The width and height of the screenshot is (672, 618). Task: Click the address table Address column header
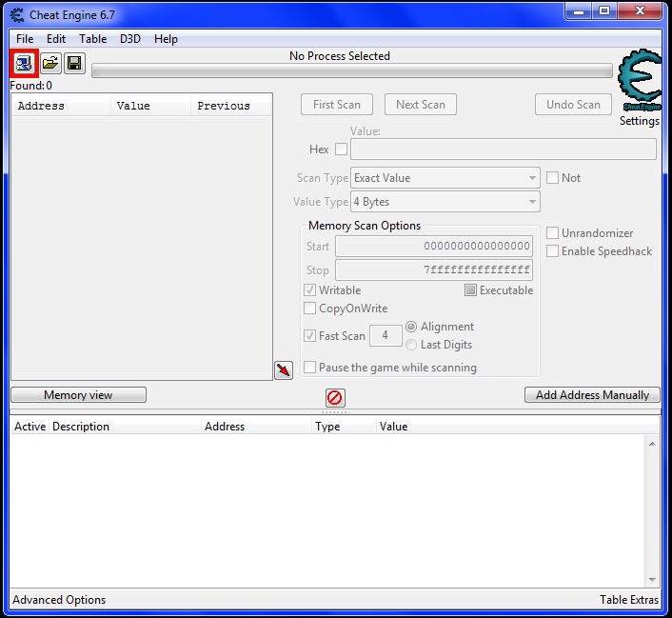coord(256,427)
